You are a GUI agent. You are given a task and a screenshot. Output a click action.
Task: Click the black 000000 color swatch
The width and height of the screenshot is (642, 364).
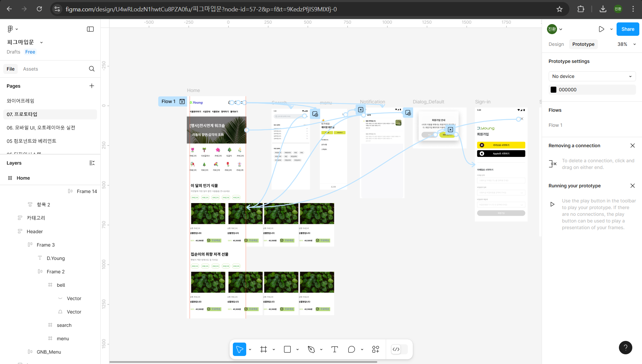553,90
